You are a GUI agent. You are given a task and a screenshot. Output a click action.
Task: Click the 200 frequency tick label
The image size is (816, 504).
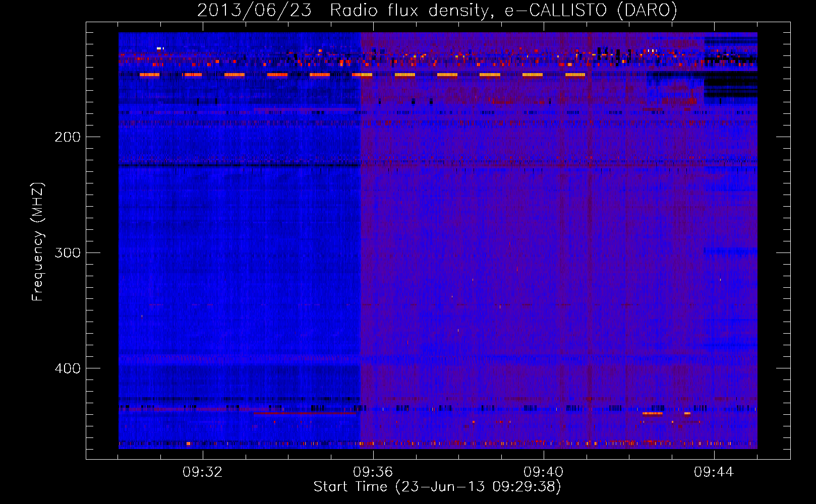[68, 137]
